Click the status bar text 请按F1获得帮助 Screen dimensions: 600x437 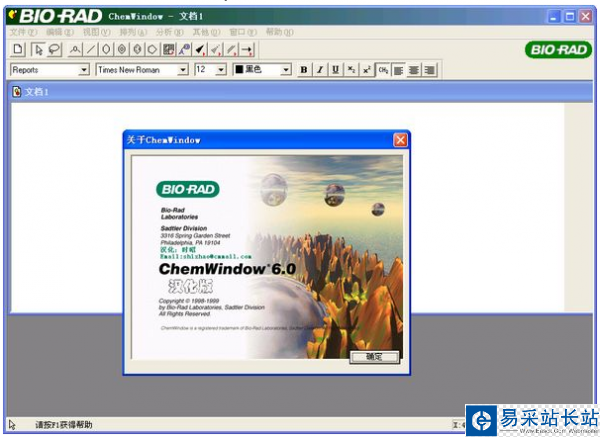[x=64, y=424]
